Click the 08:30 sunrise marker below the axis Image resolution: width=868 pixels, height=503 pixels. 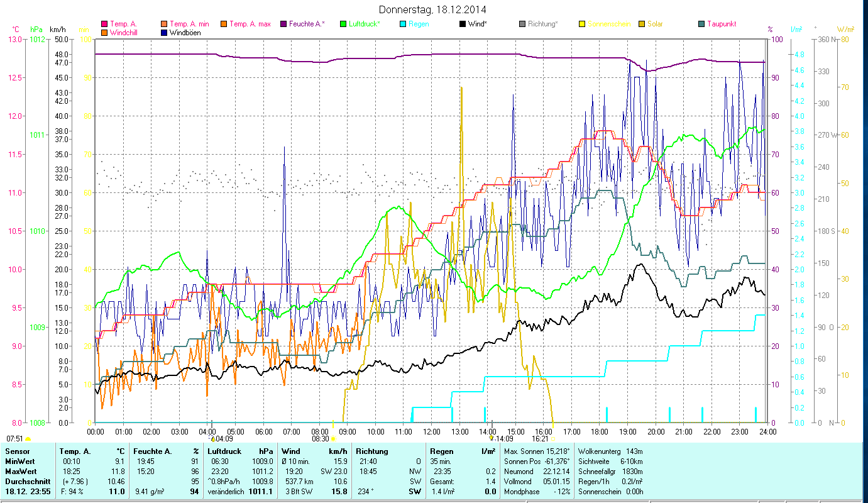coord(321,439)
